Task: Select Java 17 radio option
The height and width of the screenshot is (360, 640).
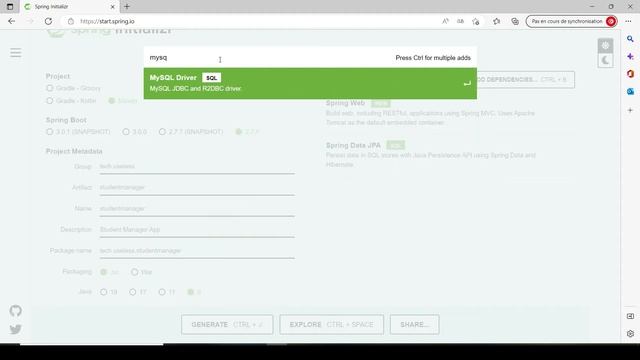Action: pyautogui.click(x=133, y=292)
